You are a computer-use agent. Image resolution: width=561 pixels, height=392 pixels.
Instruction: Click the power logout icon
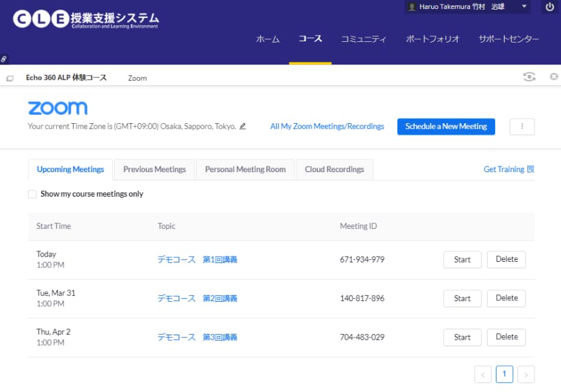(549, 7)
